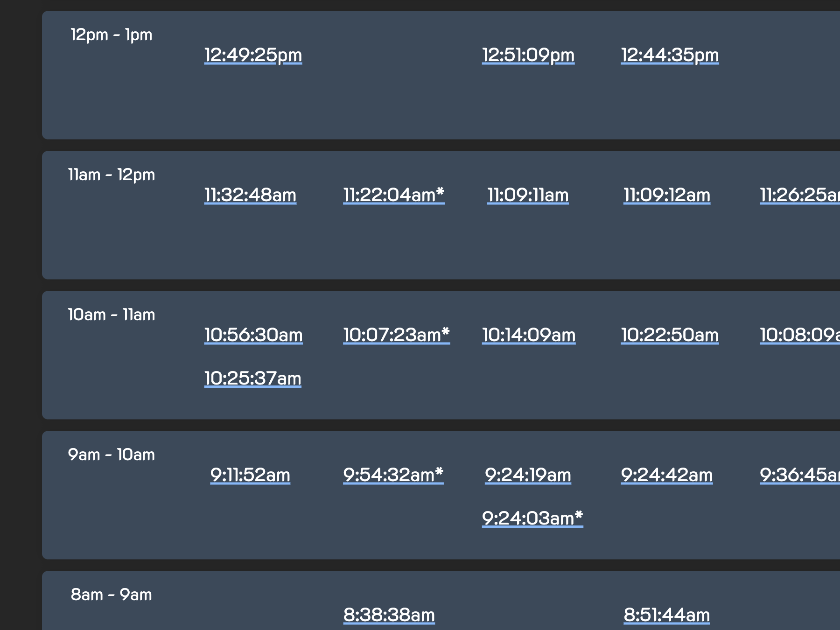This screenshot has width=840, height=630.
Task: Select the 11:32:48am timestamp
Action: click(249, 195)
